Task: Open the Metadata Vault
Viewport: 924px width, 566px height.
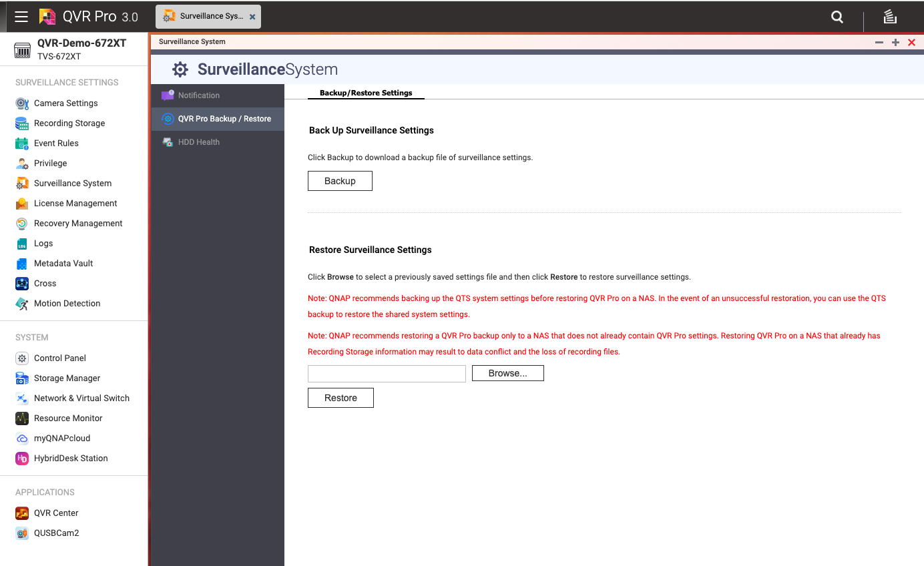Action: click(64, 263)
